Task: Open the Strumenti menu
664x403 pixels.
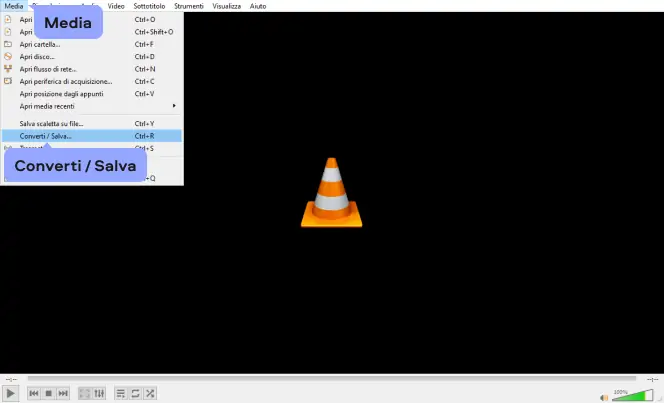Action: [188, 6]
